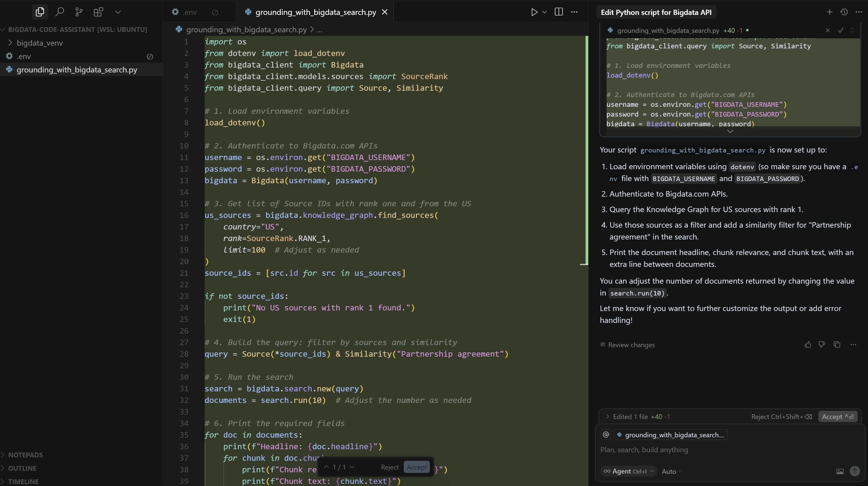868x486 pixels.
Task: Open the Search view icon
Action: pyautogui.click(x=60, y=12)
